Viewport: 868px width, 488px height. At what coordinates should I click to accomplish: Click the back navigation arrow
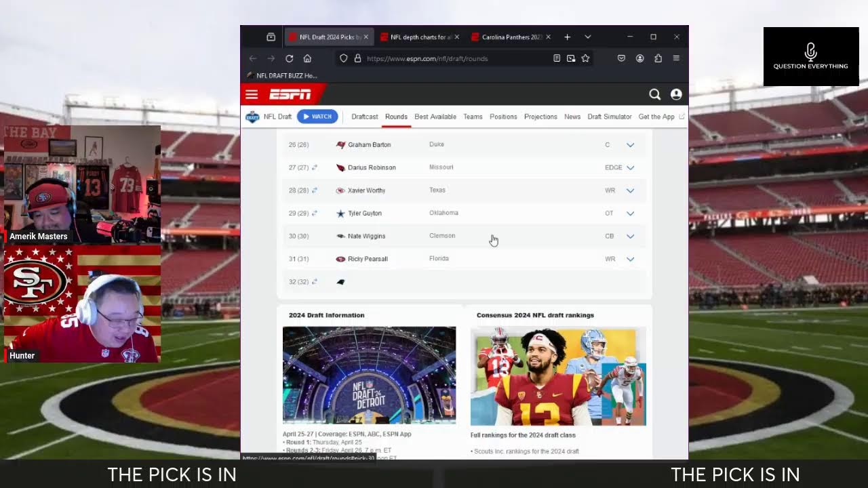pos(253,58)
